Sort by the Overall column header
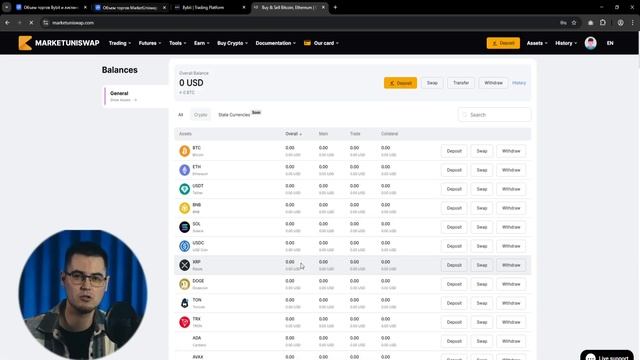Screen dimensions: 640x360 [293, 134]
